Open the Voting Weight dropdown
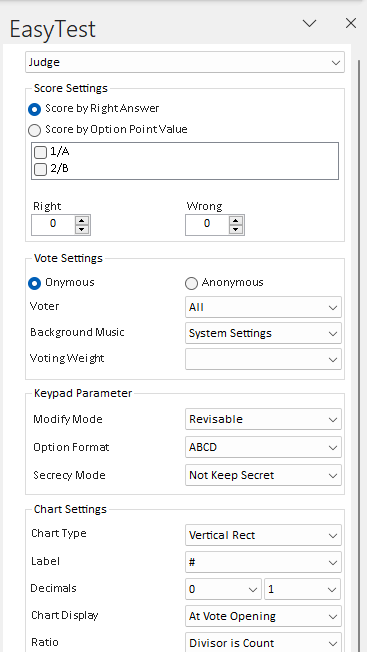 pos(263,359)
